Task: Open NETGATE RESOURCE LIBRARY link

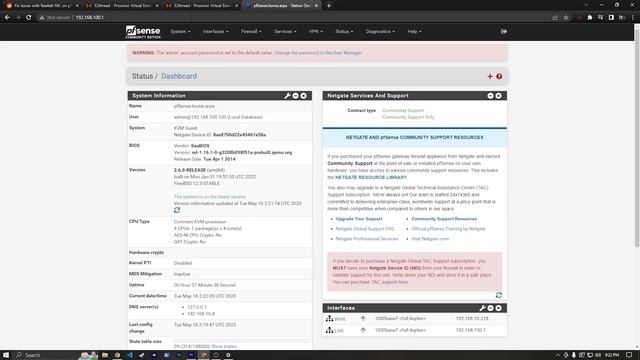Action: tap(371, 177)
